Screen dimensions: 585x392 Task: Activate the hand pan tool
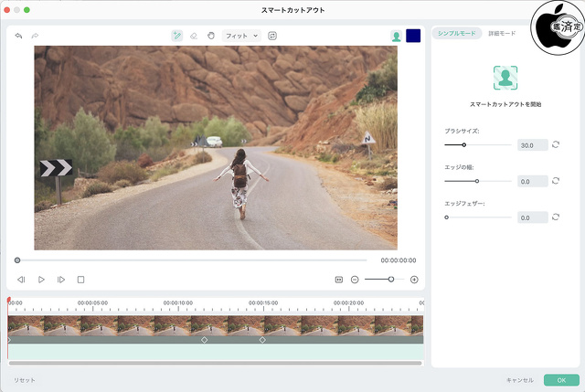(210, 36)
